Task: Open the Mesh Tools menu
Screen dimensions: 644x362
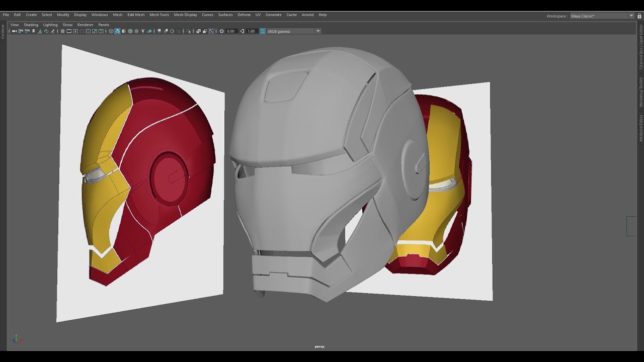Action: pos(159,15)
